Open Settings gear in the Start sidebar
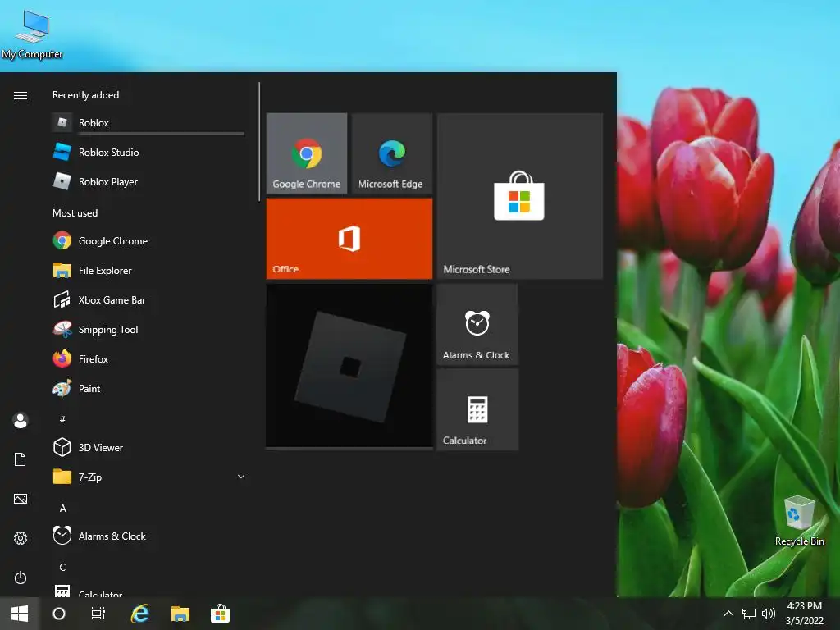The height and width of the screenshot is (630, 840). 21,538
